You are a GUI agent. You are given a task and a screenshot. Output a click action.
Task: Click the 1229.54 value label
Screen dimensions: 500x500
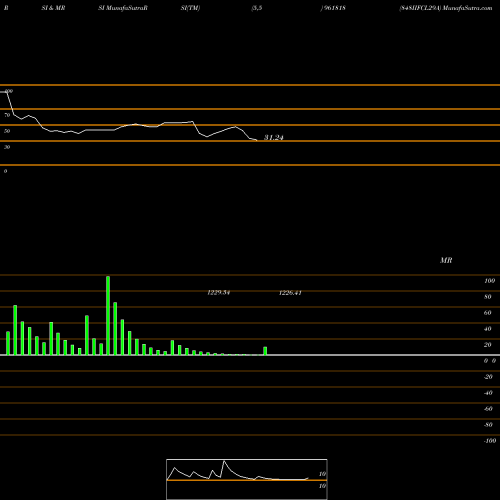pos(219,293)
